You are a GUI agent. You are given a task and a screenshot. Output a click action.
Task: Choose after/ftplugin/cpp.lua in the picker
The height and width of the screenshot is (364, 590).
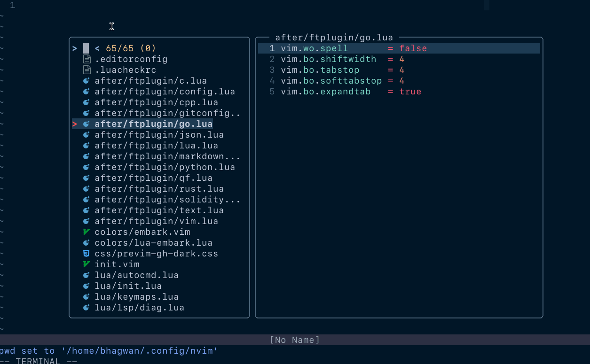157,102
